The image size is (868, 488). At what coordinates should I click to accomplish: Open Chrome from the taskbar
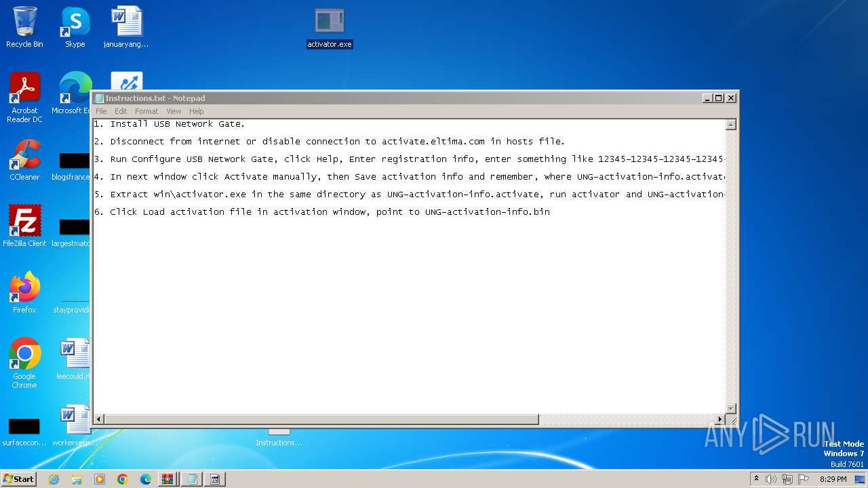coord(123,479)
